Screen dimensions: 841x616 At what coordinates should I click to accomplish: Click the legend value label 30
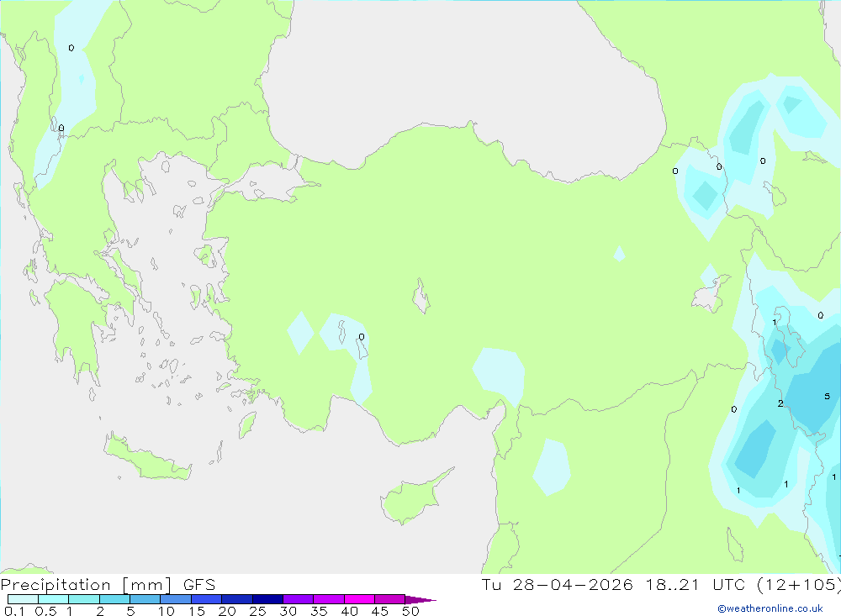288,611
